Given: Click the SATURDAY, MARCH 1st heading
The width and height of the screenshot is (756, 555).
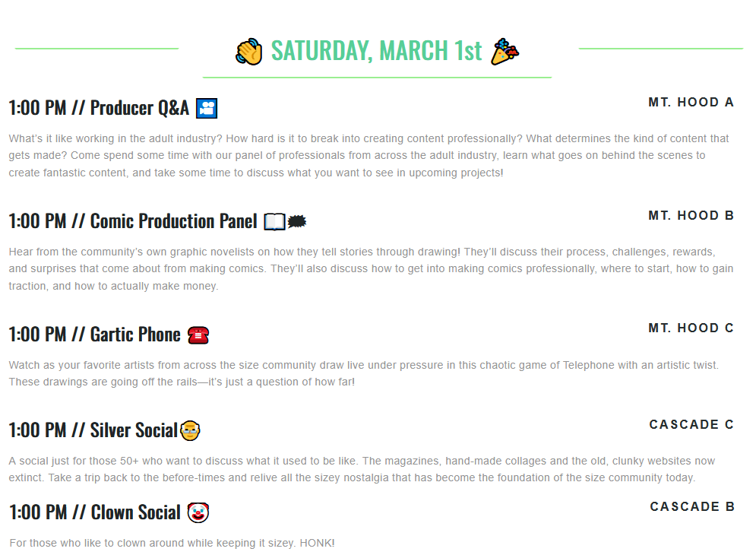Looking at the screenshot, I should click(x=376, y=51).
